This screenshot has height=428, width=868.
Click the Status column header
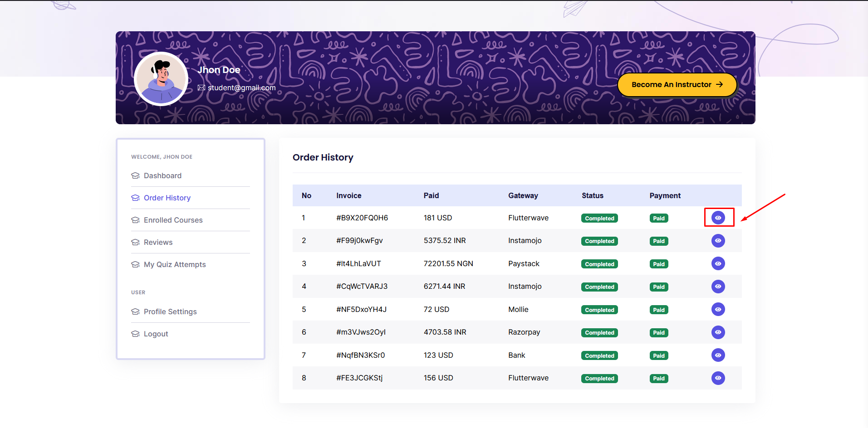pyautogui.click(x=593, y=195)
